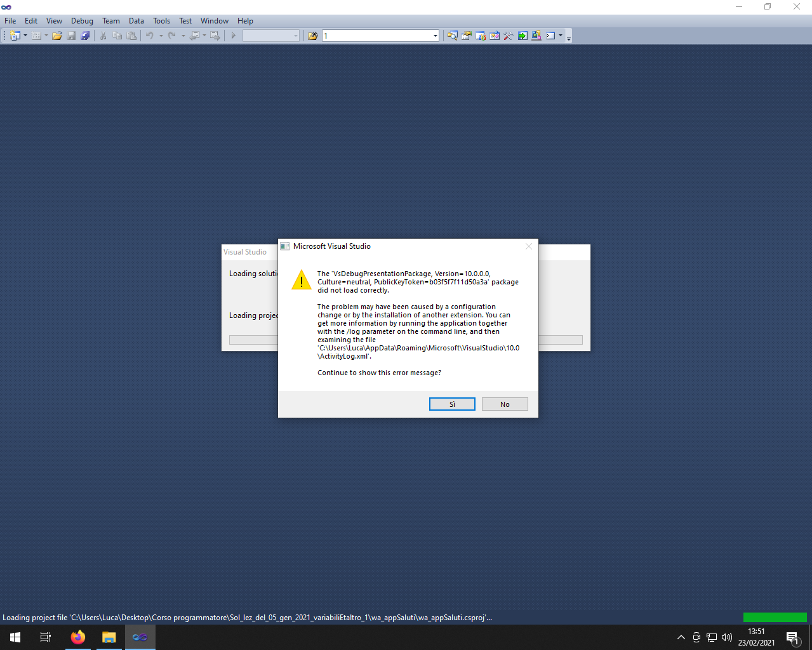Image resolution: width=812 pixels, height=650 pixels.
Task: Open the Data menu
Action: click(x=136, y=21)
